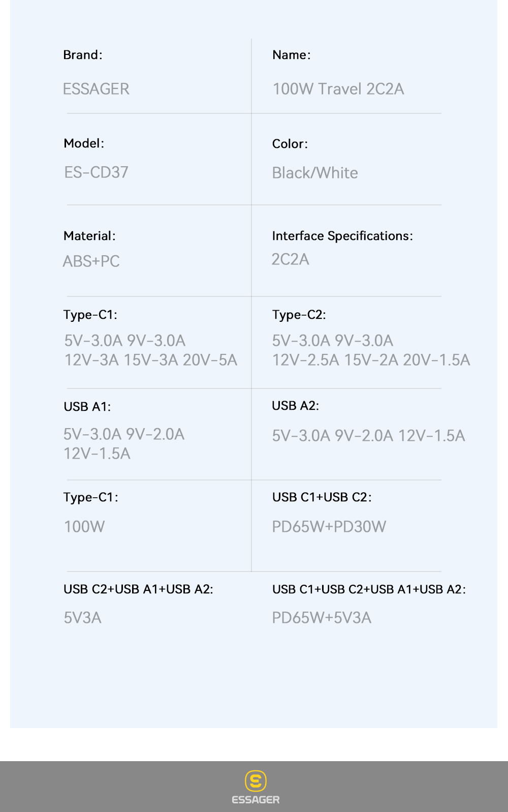Select the PD65W+5V3A value
This screenshot has width=508, height=812.
tap(322, 618)
